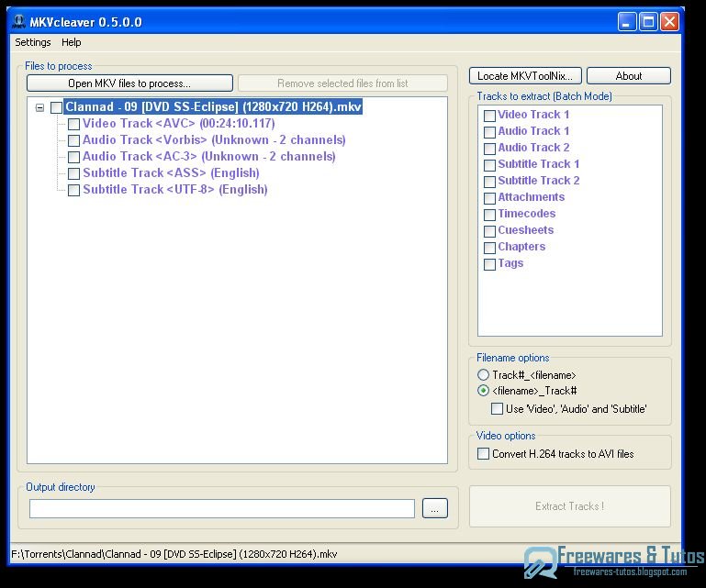This screenshot has width=706, height=588.
Task: Enable Subtitle Track 1 batch checkbox
Action: tap(489, 165)
